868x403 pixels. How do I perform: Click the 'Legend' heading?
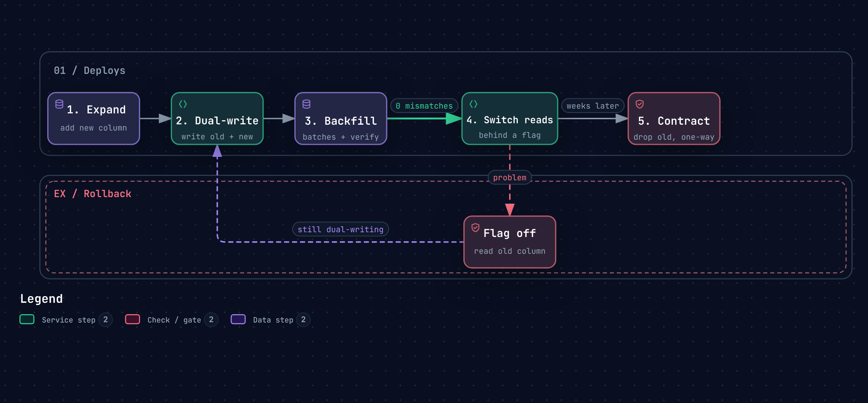(41, 299)
